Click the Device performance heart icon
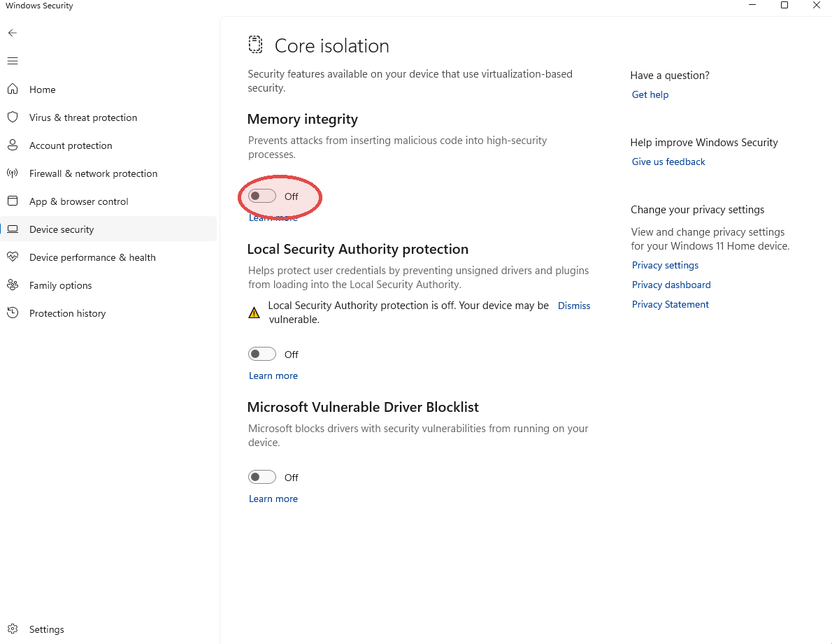The width and height of the screenshot is (832, 644). click(13, 257)
